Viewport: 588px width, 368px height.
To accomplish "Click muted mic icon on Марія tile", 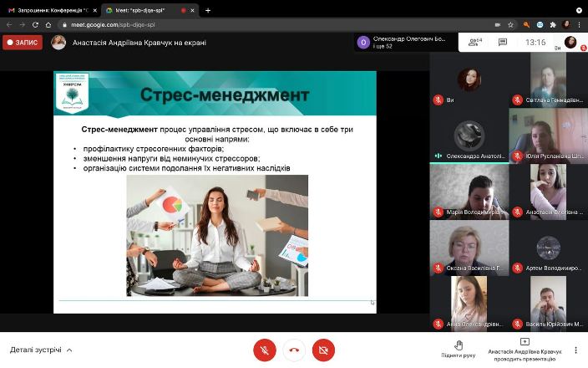I will 438,212.
